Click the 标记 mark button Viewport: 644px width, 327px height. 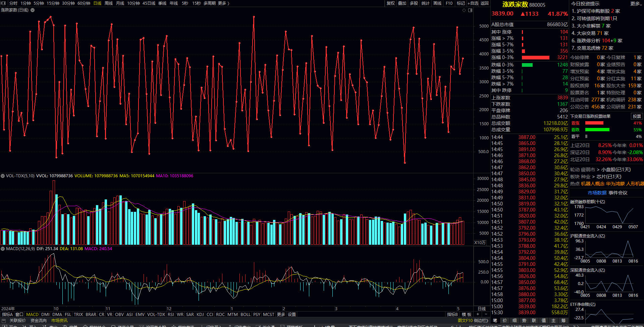[461, 3]
